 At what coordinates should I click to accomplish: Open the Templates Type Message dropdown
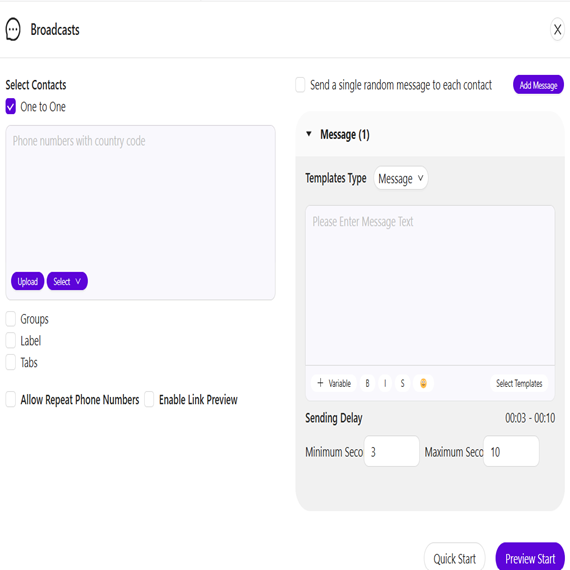tap(401, 178)
